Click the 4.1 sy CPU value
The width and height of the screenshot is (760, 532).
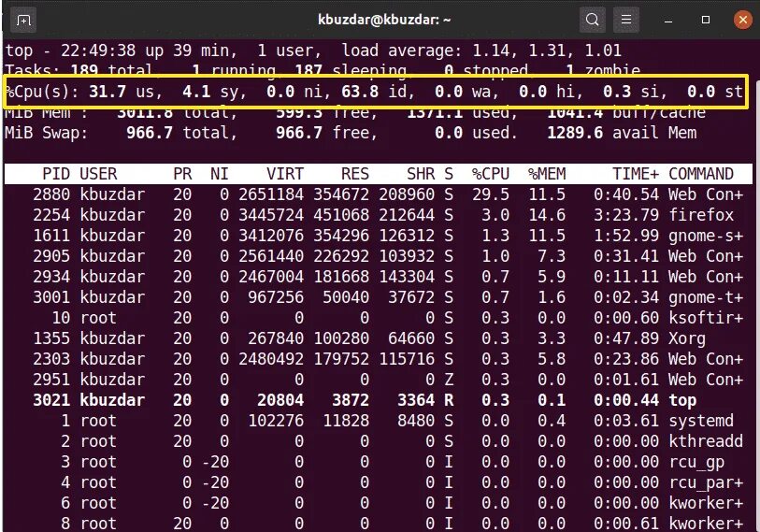tap(196, 92)
